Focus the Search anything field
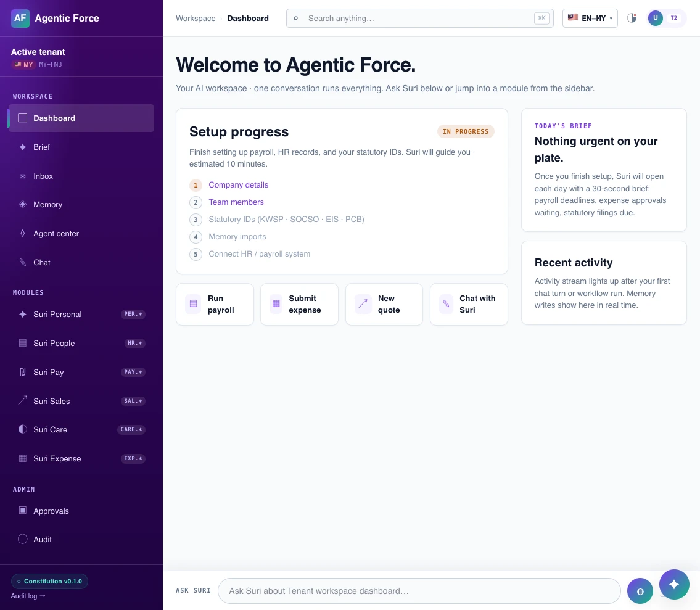This screenshot has height=610, width=700. click(419, 19)
